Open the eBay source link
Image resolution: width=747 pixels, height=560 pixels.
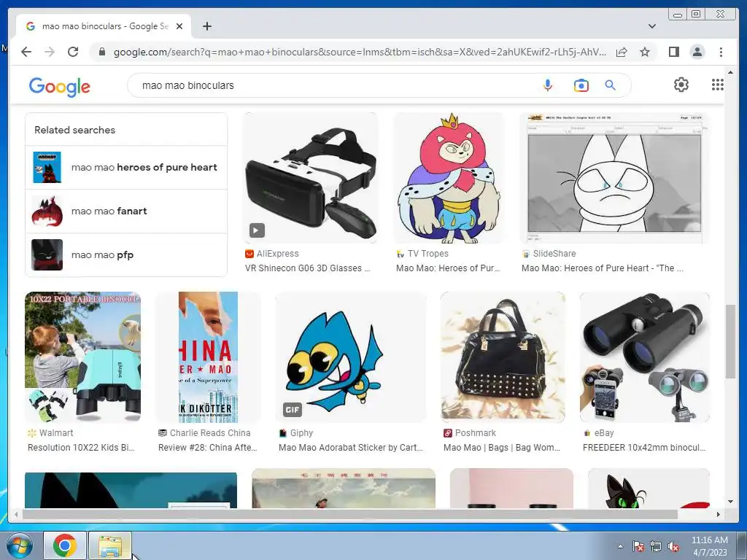point(599,433)
